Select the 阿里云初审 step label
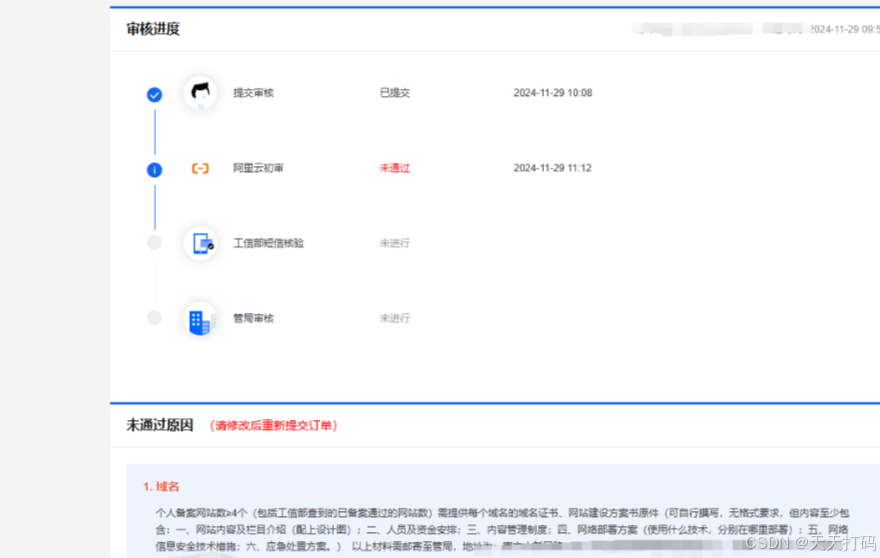 point(258,168)
